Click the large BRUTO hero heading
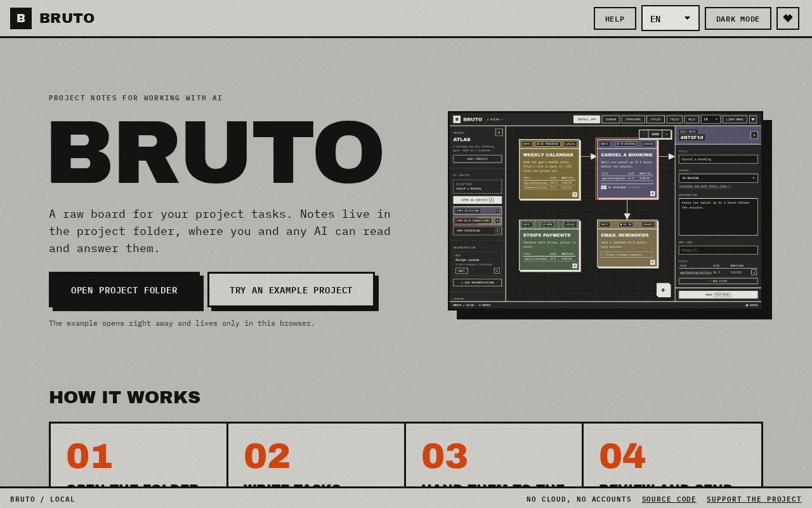The height and width of the screenshot is (508, 812). pyautogui.click(x=216, y=152)
